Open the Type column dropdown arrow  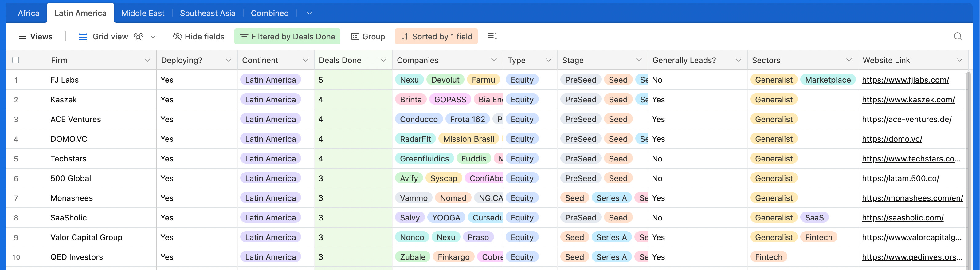[x=549, y=60]
